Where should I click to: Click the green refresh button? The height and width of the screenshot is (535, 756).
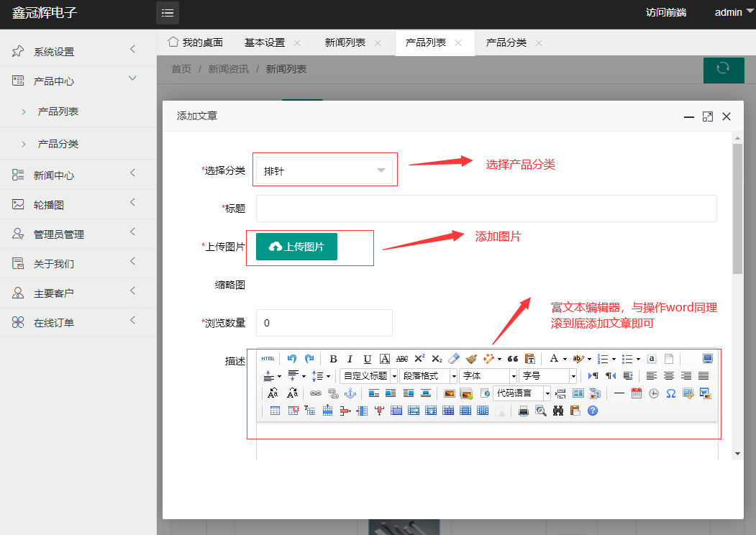click(723, 69)
